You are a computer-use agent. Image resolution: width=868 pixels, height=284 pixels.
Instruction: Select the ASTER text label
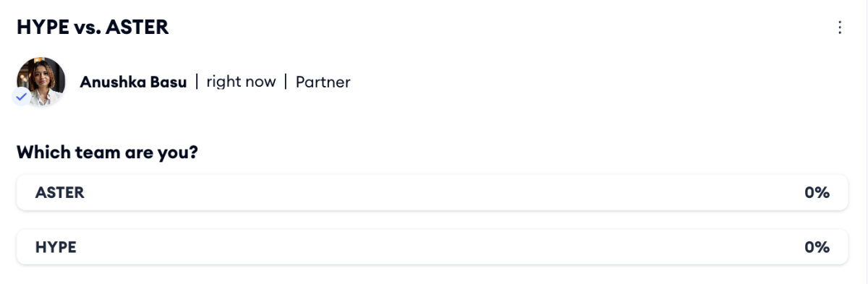coord(60,192)
